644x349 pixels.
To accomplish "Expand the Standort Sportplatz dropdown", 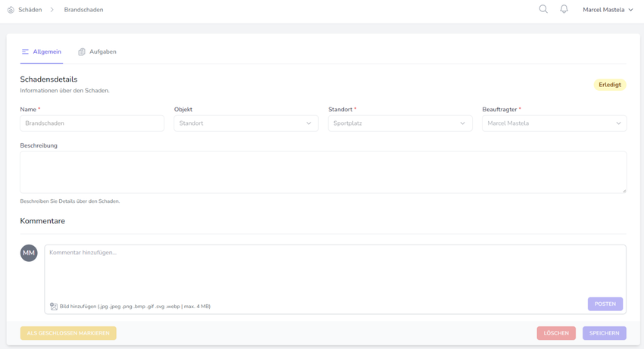I will click(x=399, y=123).
